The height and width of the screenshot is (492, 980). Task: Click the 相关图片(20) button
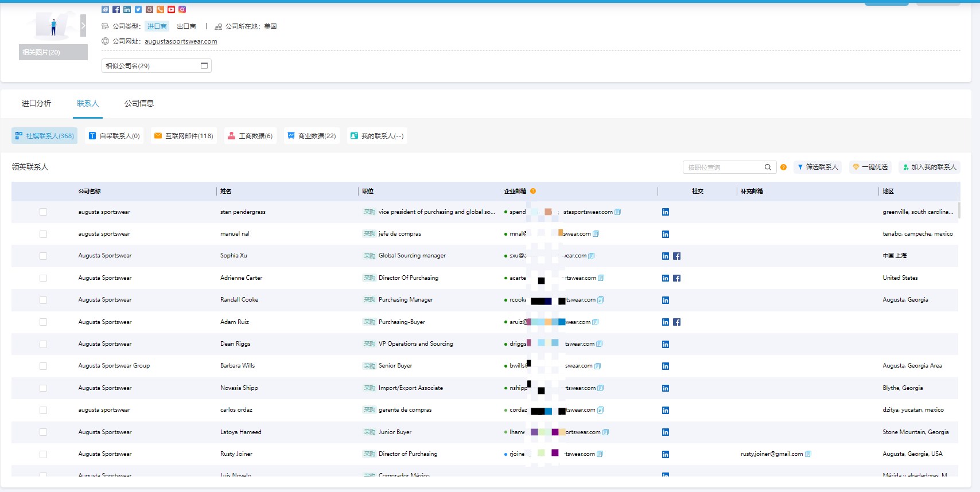[53, 52]
